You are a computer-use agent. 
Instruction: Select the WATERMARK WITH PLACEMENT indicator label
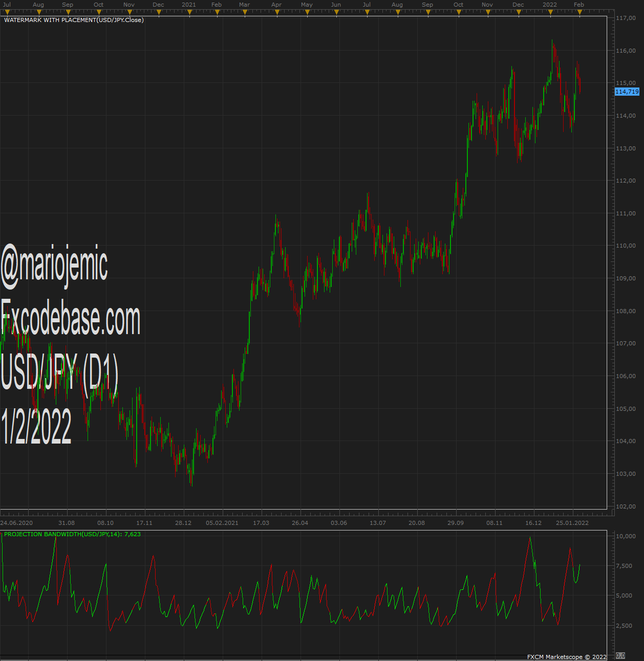coord(74,20)
